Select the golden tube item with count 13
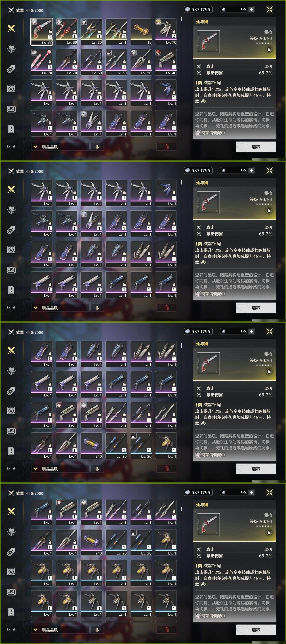286x644 pixels. (141, 32)
